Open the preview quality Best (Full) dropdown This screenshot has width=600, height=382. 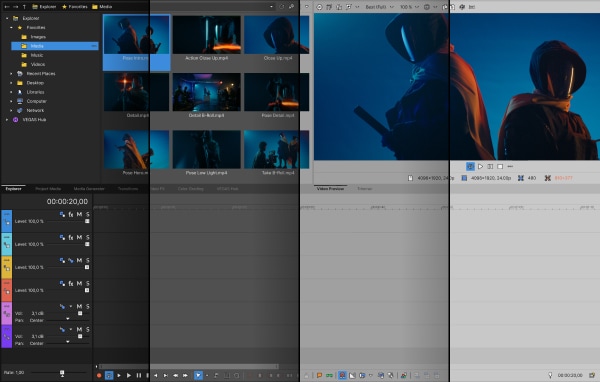(x=379, y=7)
